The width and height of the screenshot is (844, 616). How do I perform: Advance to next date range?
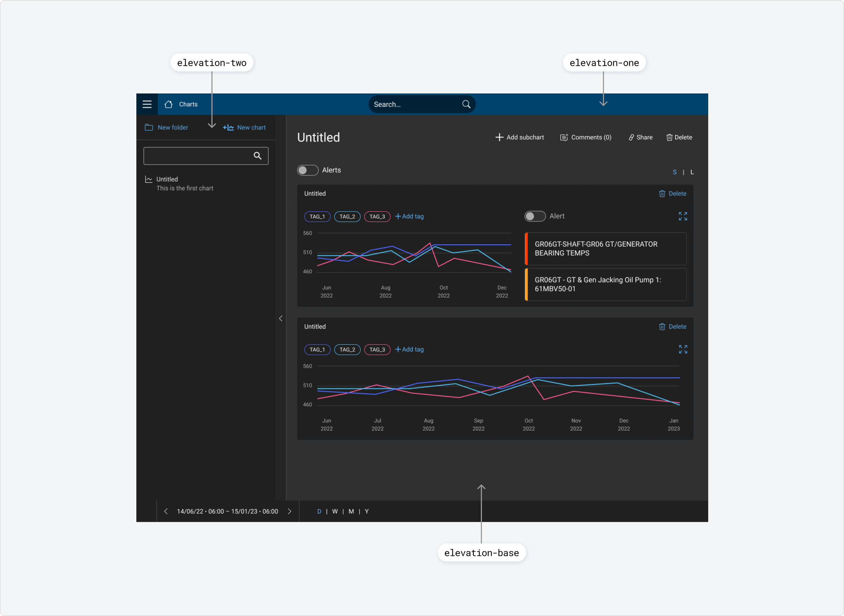tap(290, 511)
